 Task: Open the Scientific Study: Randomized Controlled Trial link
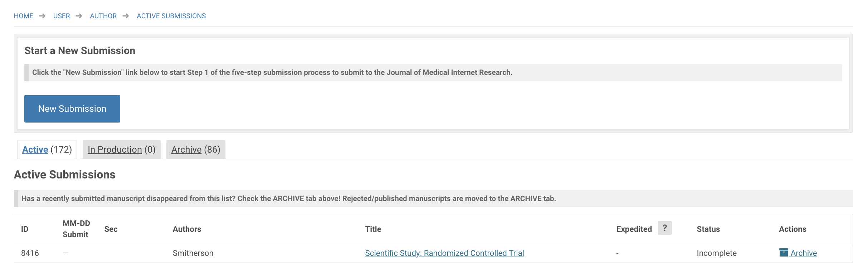444,253
